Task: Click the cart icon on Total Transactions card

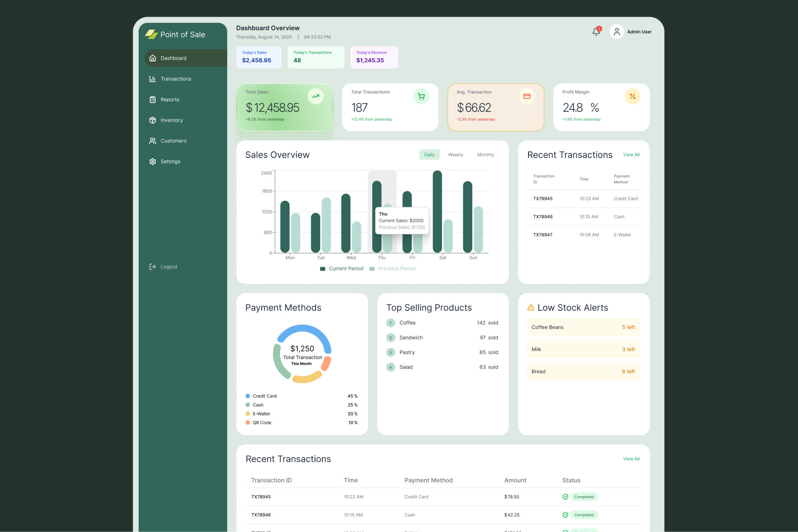Action: [x=421, y=96]
